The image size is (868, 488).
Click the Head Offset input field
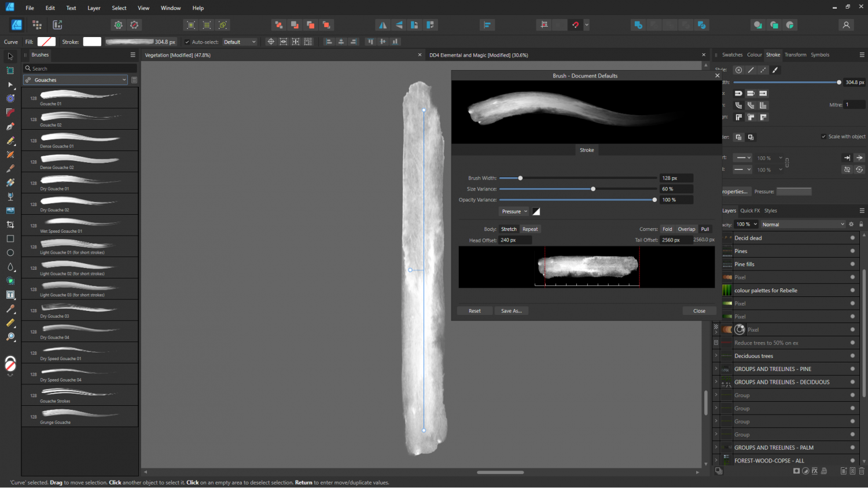click(x=515, y=240)
